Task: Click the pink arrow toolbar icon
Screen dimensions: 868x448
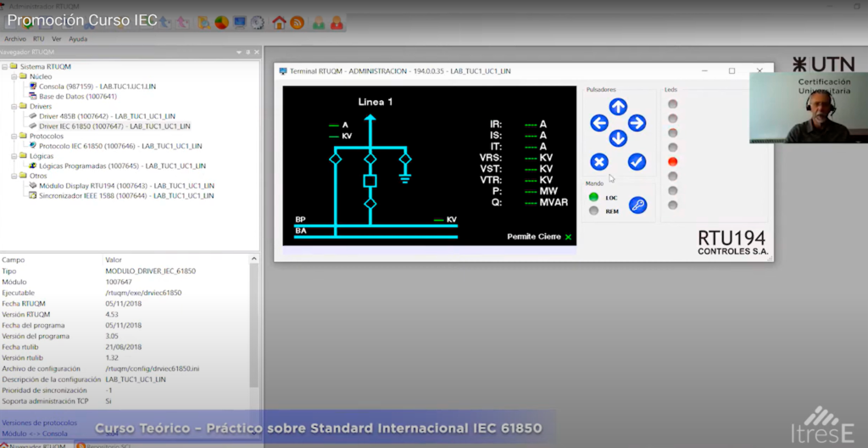Action: click(183, 23)
